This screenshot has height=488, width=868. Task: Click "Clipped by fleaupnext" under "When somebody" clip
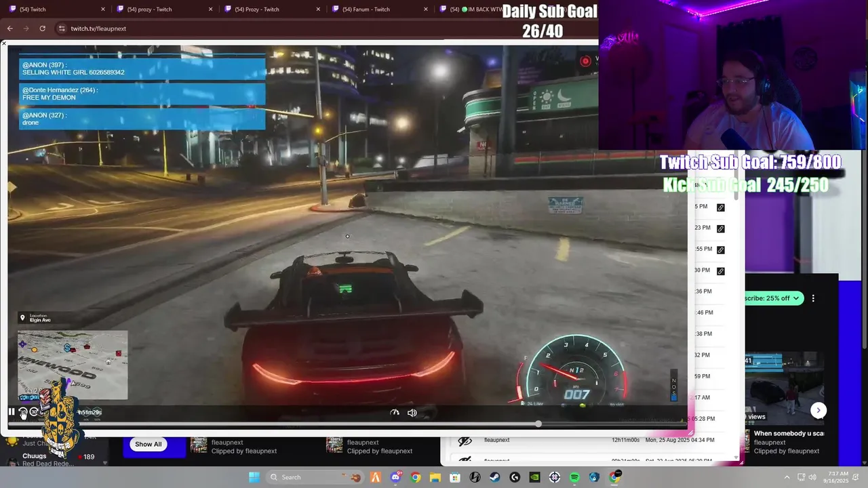click(x=787, y=451)
